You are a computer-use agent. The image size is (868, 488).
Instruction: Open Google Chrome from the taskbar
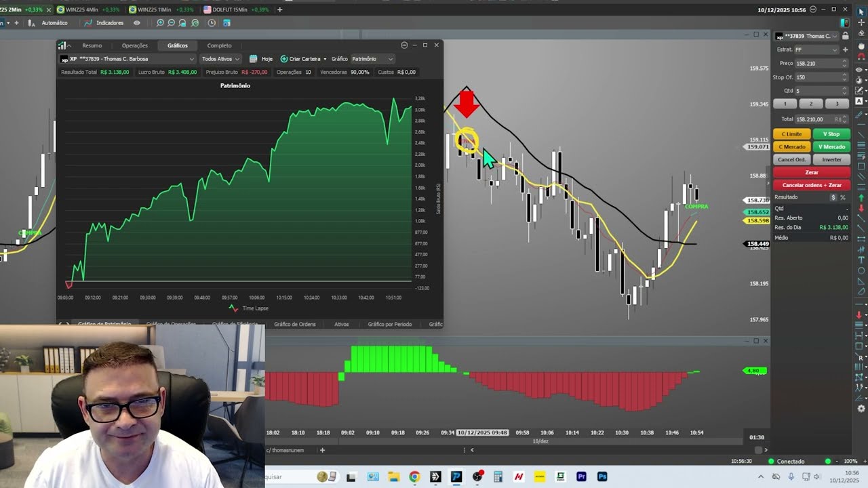[414, 476]
